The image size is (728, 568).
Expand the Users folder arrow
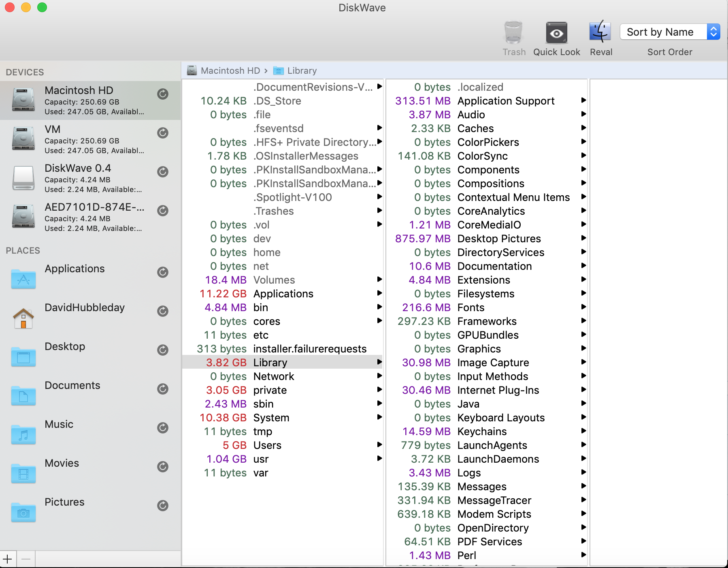click(379, 445)
